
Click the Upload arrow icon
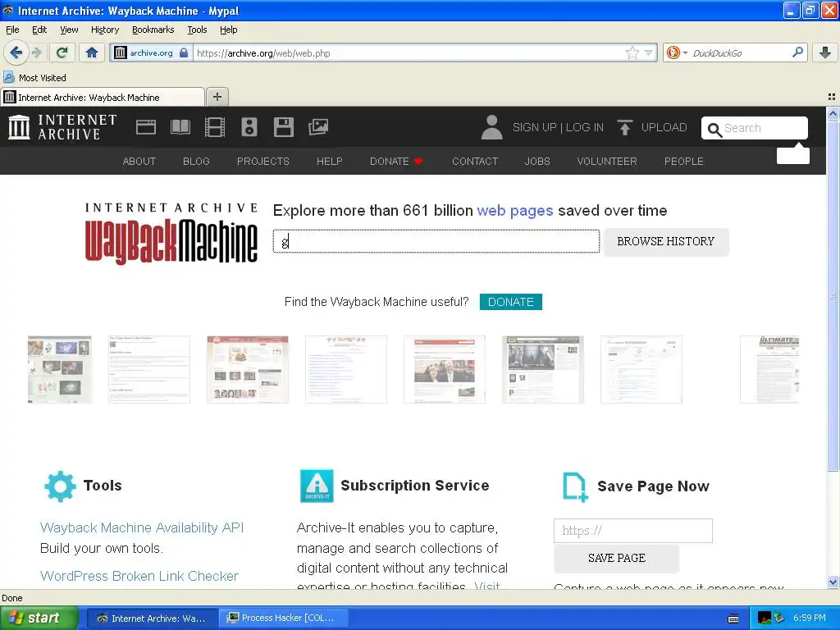pyautogui.click(x=624, y=127)
